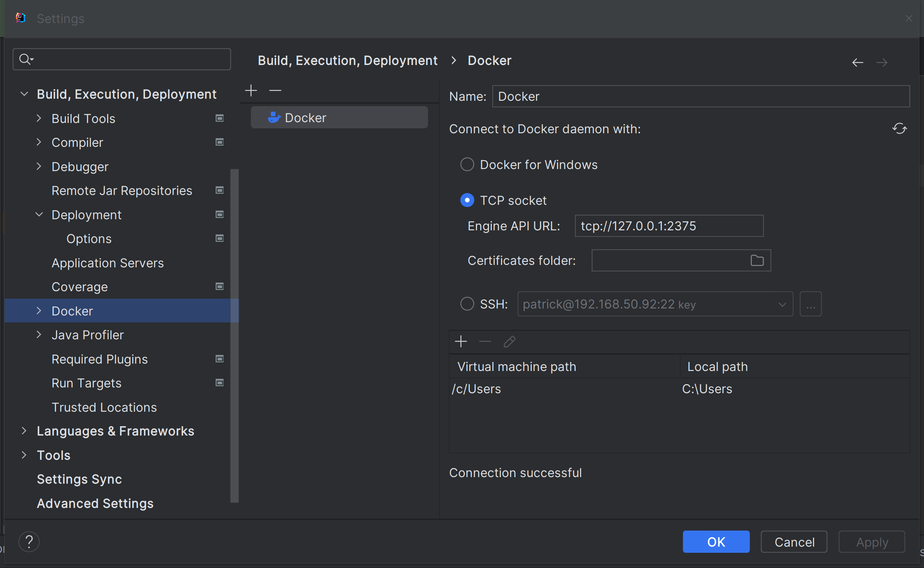Add a new Docker connection with the plus icon

251,90
